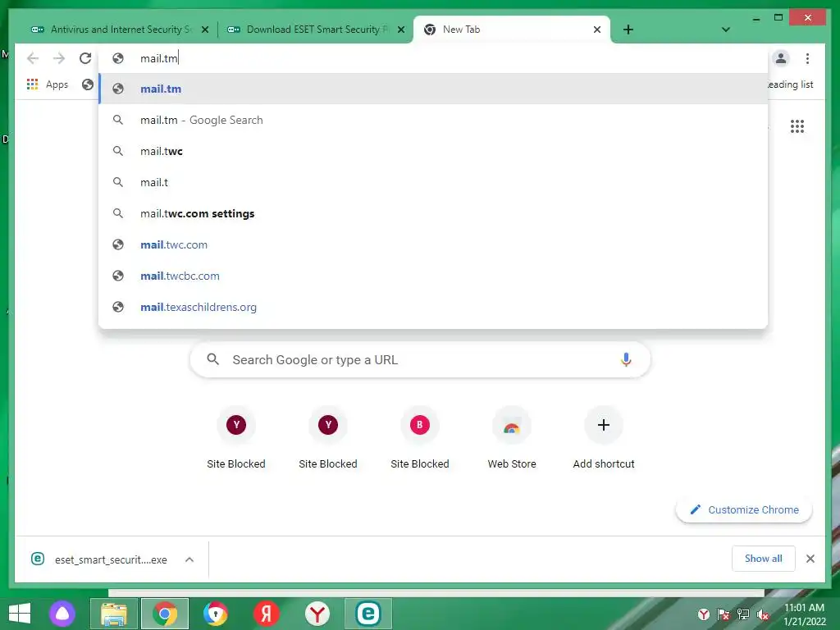The image size is (840, 630).
Task: Expand the download item options chevron
Action: tap(189, 559)
